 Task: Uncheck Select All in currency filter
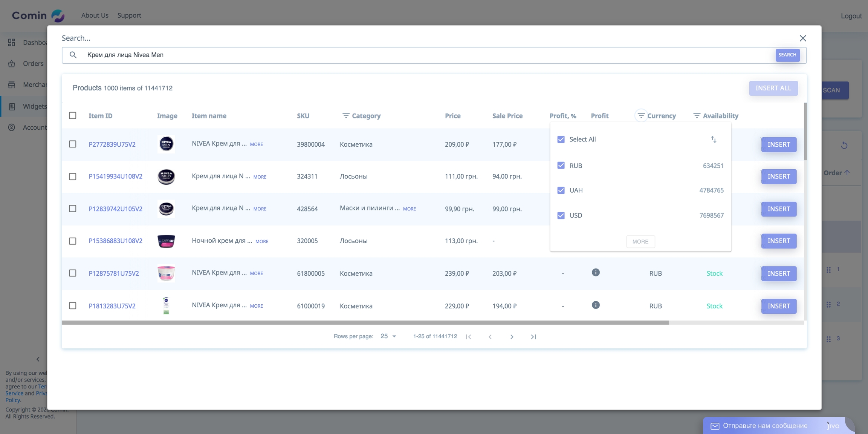click(561, 140)
